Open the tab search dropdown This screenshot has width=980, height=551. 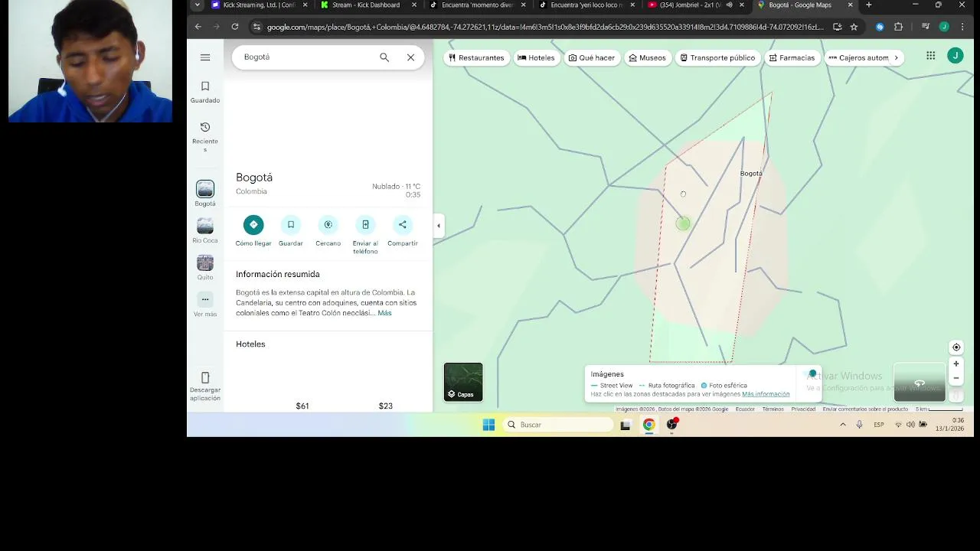(x=197, y=5)
